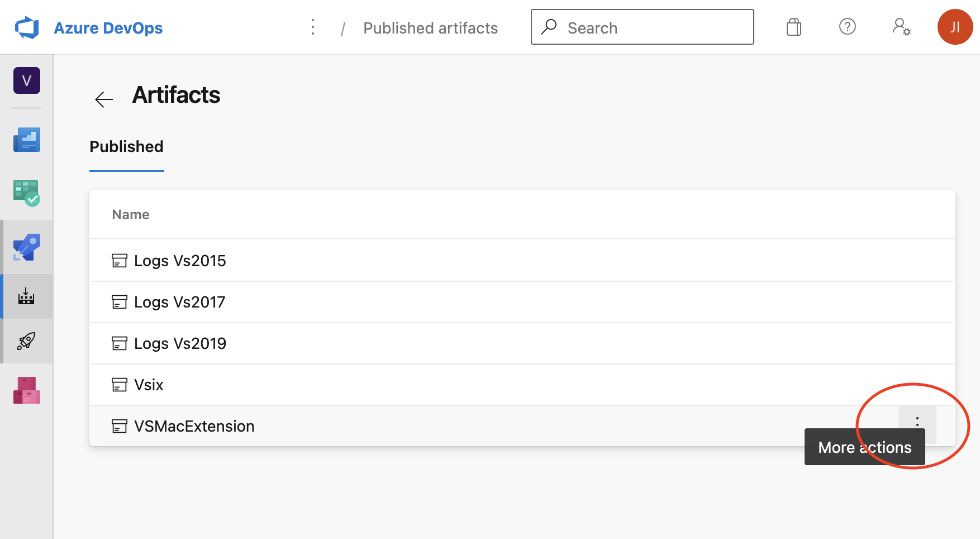Open the Boards section in the sidebar
Screen dimensions: 980x539
pos(27,193)
